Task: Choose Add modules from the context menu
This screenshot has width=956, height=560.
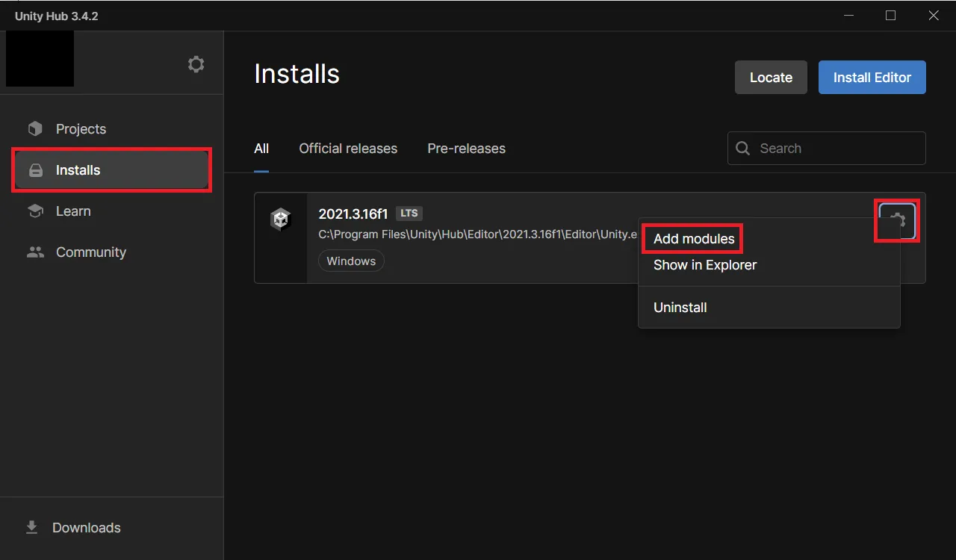Action: [694, 239]
